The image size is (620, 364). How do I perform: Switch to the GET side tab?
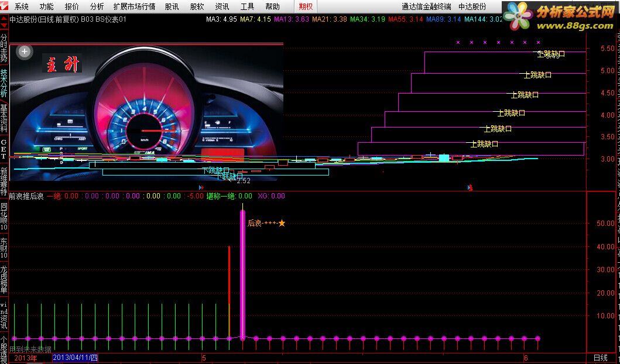[x=4, y=148]
